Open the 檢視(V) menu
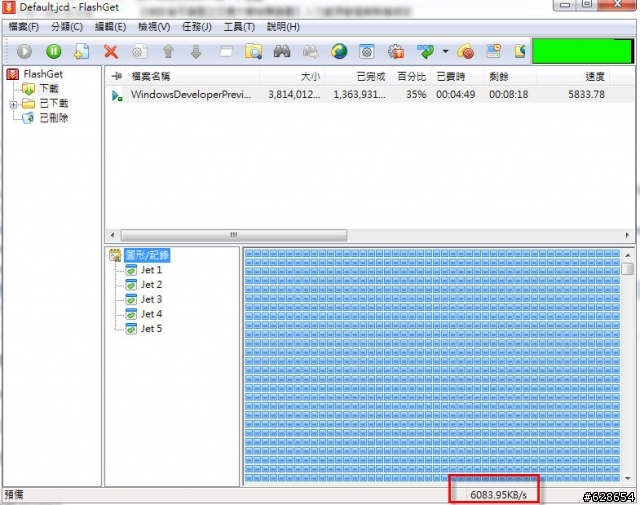 tap(154, 27)
